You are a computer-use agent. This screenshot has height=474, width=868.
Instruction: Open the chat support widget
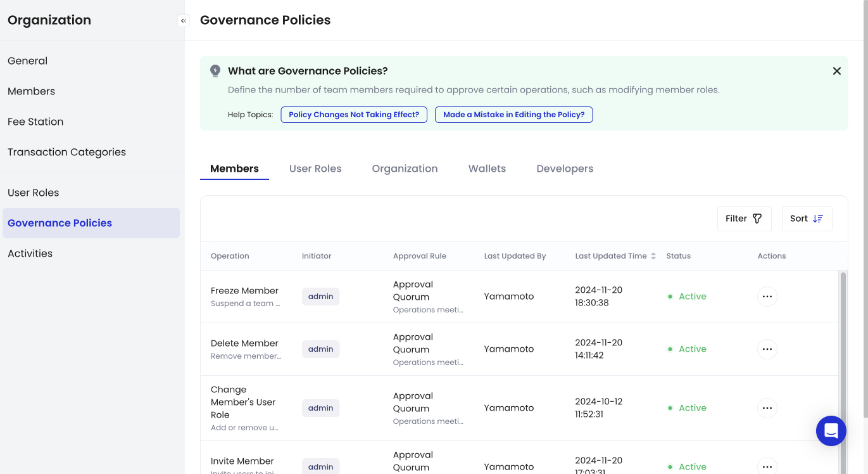[x=831, y=431]
